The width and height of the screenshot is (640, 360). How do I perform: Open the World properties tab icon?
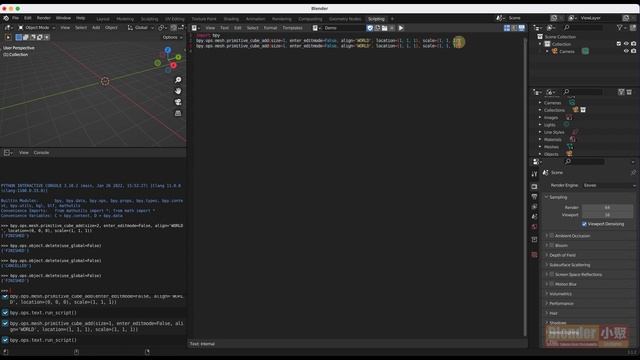[x=534, y=227]
